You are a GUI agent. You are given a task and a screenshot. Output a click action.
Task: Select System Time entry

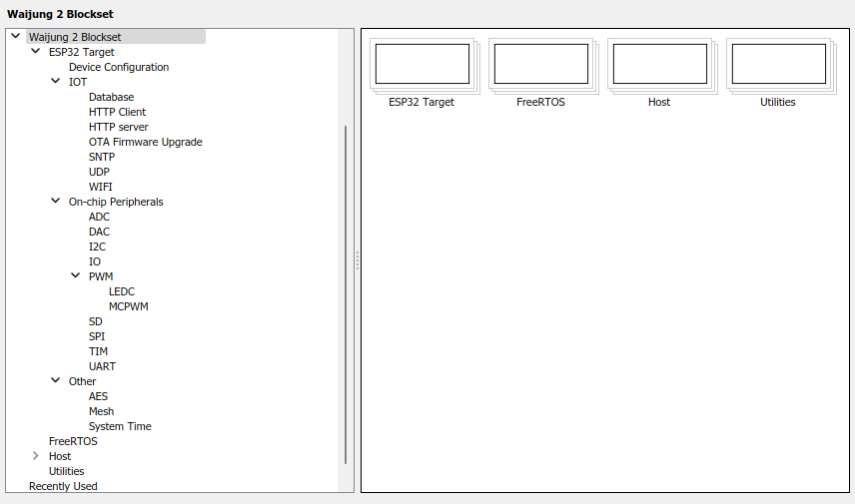(120, 426)
